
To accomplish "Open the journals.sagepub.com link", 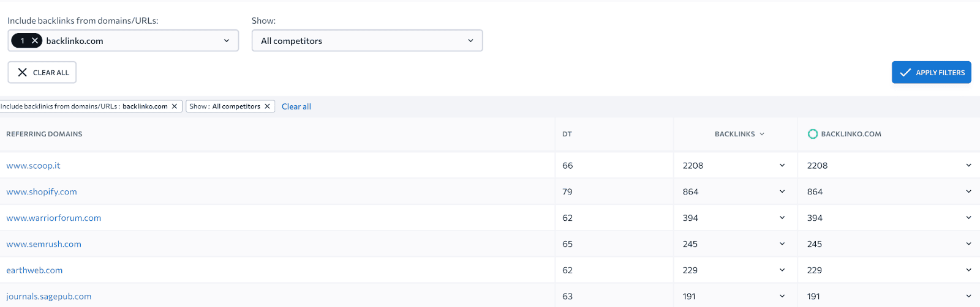I will click(x=49, y=297).
